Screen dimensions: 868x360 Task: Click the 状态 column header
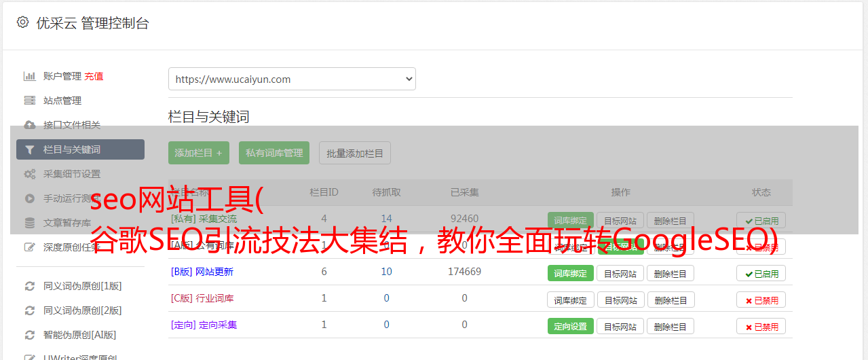coord(761,192)
